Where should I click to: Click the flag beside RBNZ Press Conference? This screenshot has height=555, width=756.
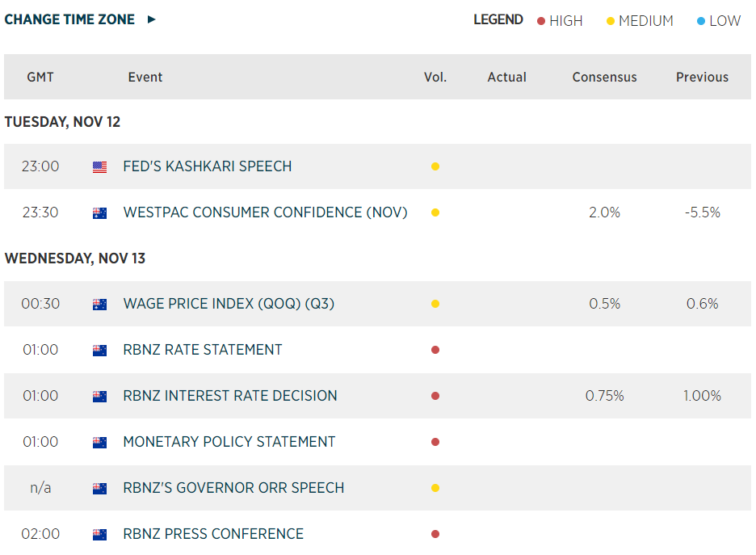(x=99, y=535)
